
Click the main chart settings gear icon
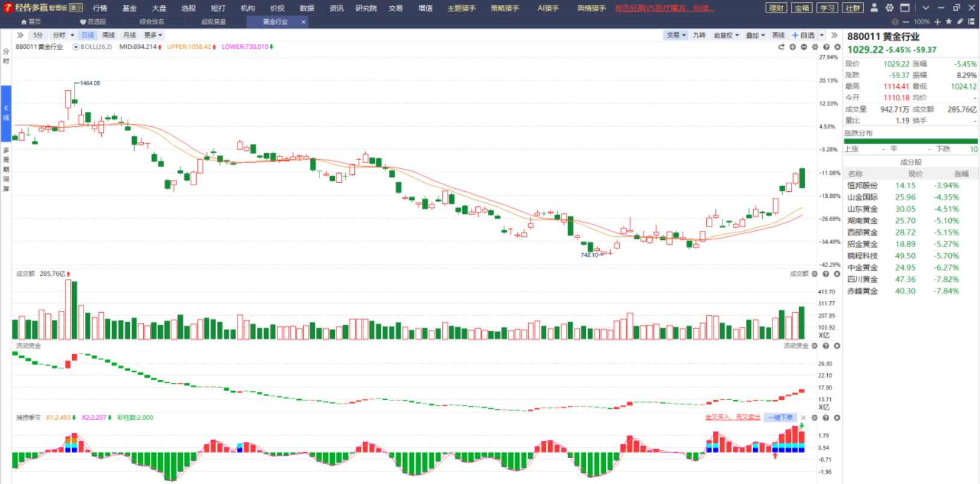815,47
